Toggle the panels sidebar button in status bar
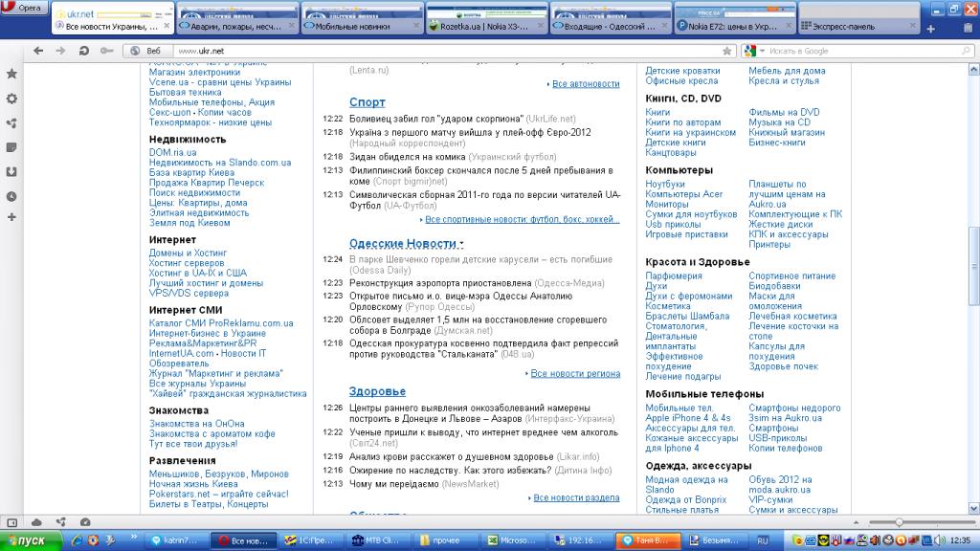Viewport: 980px width, 551px height. point(12,522)
